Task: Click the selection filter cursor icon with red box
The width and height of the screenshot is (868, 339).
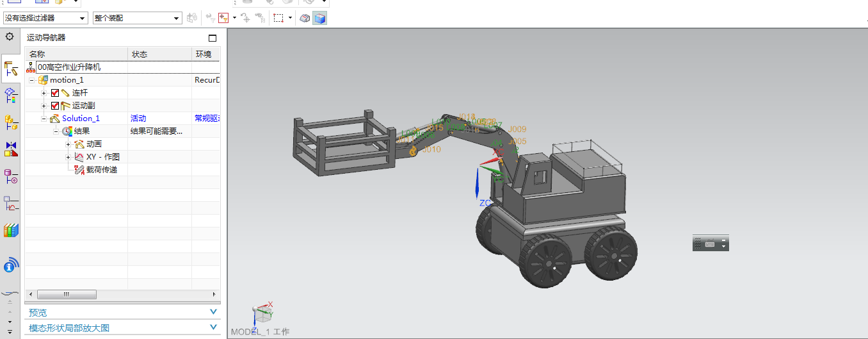Action: point(223,18)
